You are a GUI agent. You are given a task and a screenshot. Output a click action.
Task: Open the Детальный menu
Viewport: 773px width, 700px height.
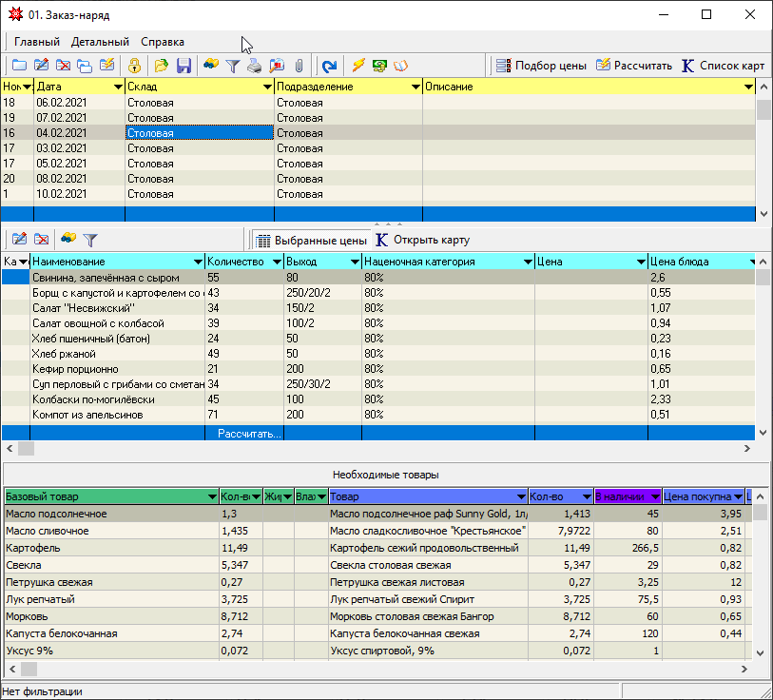pyautogui.click(x=100, y=42)
